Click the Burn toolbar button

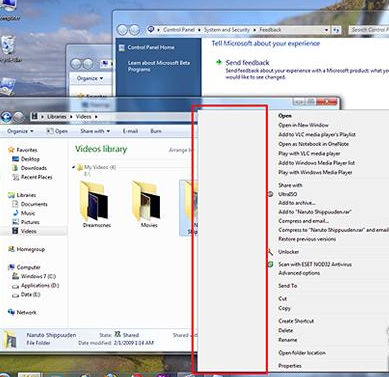[156, 131]
